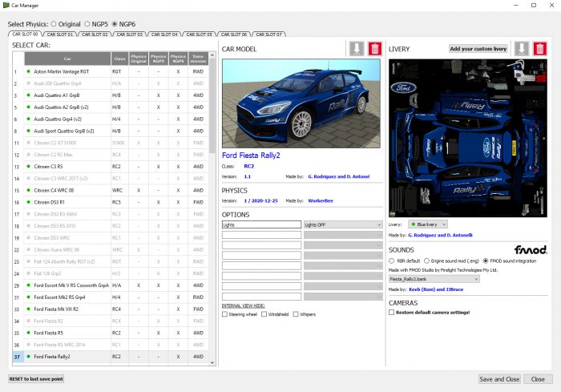Screen dimensions: 561x392
Task: Switch to CAR SLOT 05 tab
Action: (199, 34)
